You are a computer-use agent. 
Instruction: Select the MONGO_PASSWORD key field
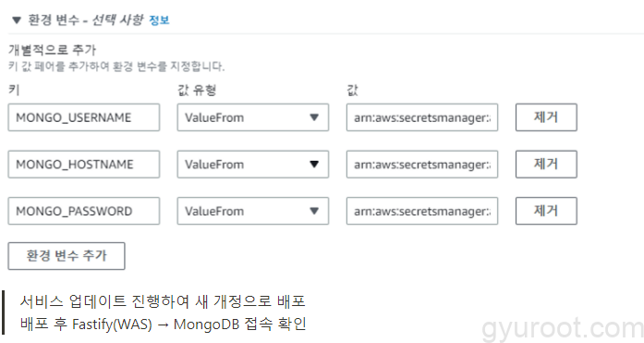84,211
